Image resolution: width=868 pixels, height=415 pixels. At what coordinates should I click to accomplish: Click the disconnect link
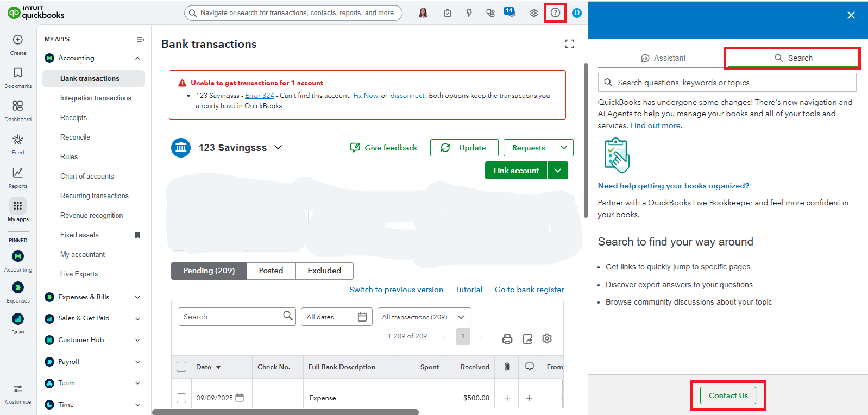pyautogui.click(x=407, y=96)
